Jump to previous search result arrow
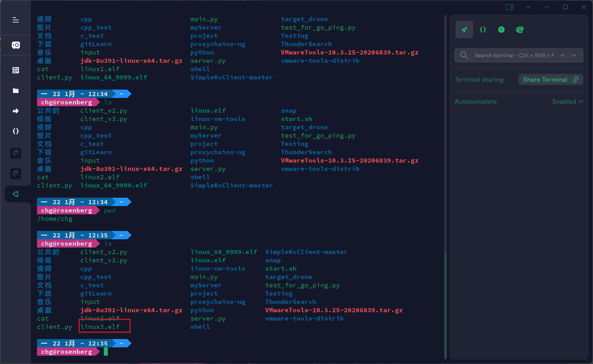This screenshot has width=593, height=364. click(x=562, y=55)
